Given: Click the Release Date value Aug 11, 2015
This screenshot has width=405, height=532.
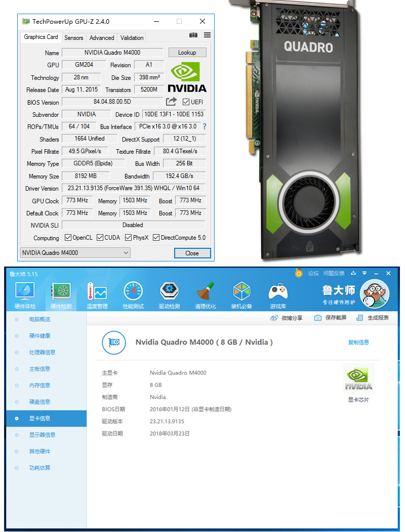Looking at the screenshot, I should coord(81,90).
